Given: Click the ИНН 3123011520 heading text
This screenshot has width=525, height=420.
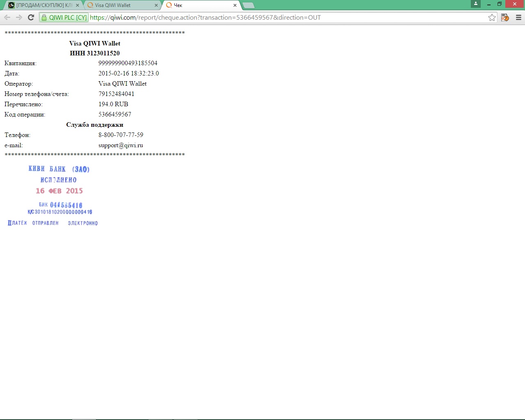Looking at the screenshot, I should (x=95, y=53).
